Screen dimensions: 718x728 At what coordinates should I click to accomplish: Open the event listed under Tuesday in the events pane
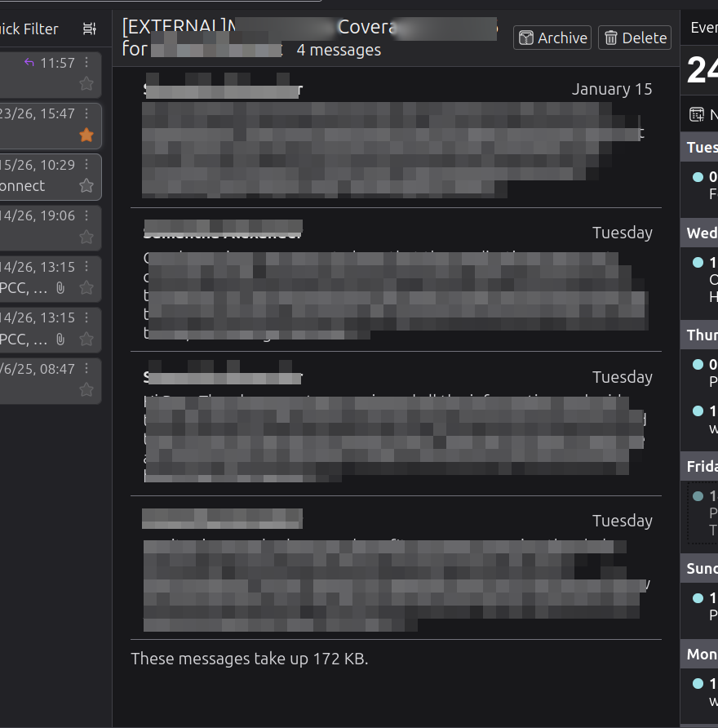[x=703, y=185]
